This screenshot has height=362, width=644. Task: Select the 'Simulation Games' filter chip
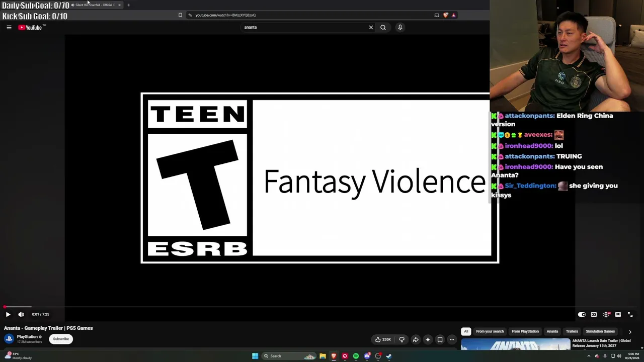pos(600,331)
